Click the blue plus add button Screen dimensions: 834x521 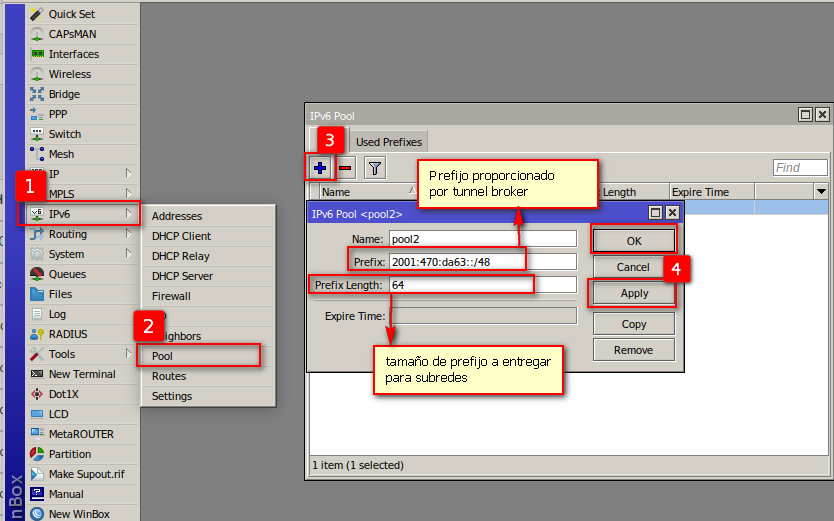point(320,167)
